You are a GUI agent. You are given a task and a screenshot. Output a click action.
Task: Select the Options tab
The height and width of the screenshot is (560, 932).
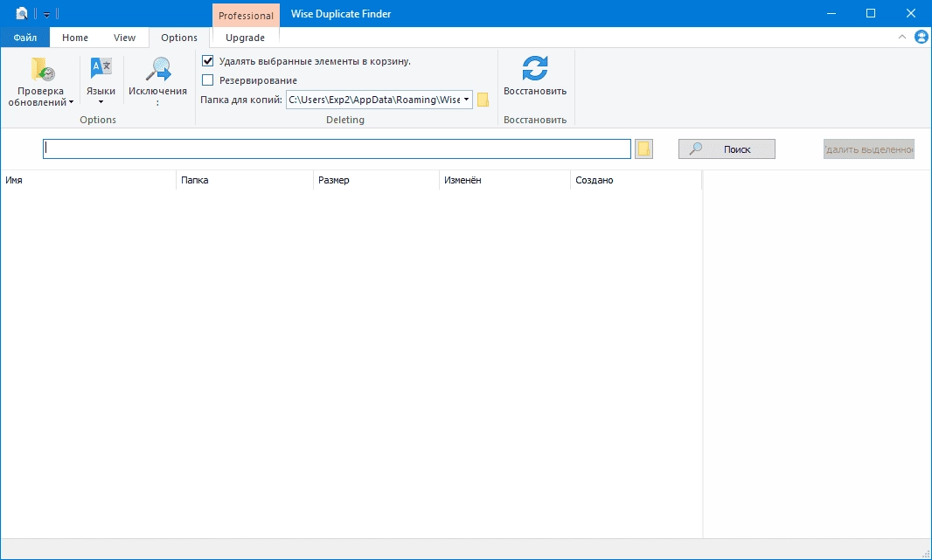[x=179, y=38]
